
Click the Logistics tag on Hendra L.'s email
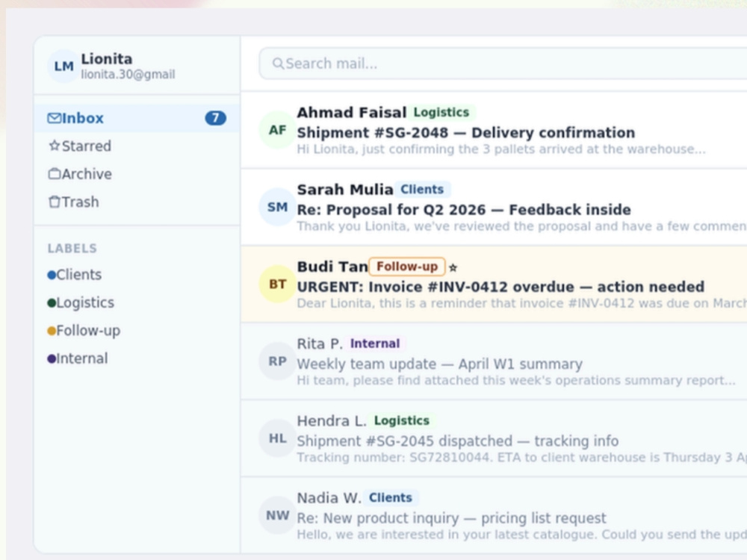[402, 421]
